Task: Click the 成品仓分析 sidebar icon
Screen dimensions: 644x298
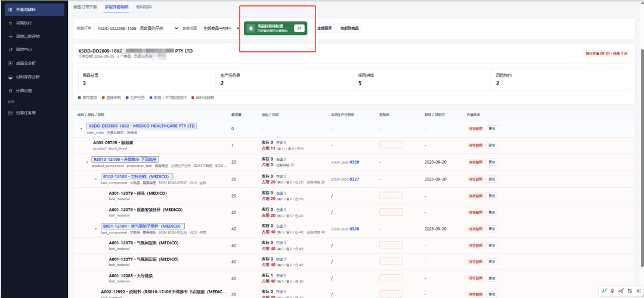Action: coord(10,63)
